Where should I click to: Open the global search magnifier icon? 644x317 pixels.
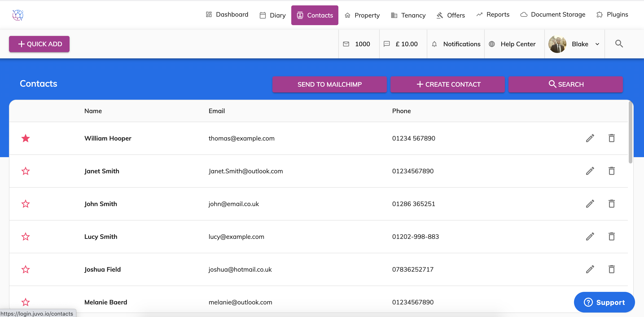(619, 44)
